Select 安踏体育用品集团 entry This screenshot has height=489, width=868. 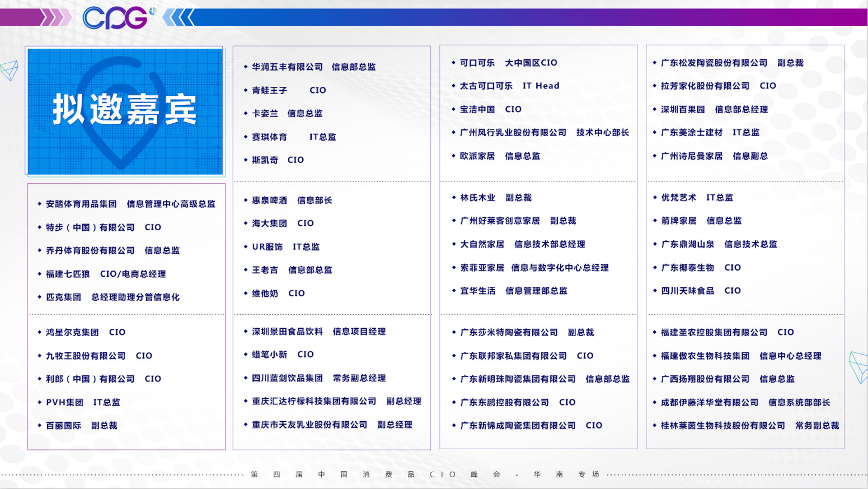(x=130, y=204)
